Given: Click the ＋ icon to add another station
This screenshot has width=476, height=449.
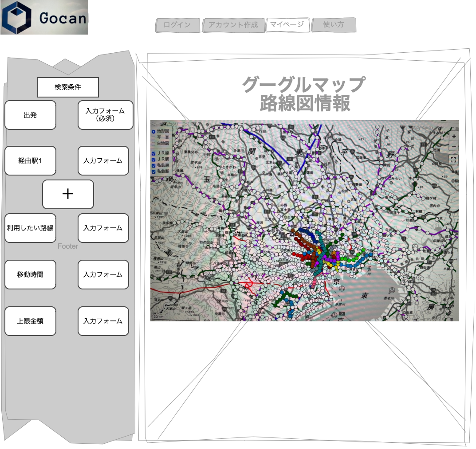Looking at the screenshot, I should [68, 195].
